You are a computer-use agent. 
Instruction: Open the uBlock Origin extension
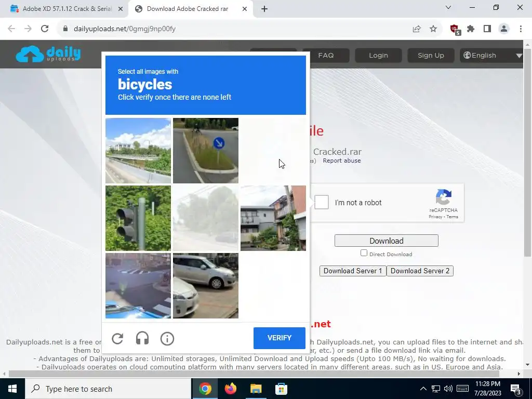[x=455, y=29]
